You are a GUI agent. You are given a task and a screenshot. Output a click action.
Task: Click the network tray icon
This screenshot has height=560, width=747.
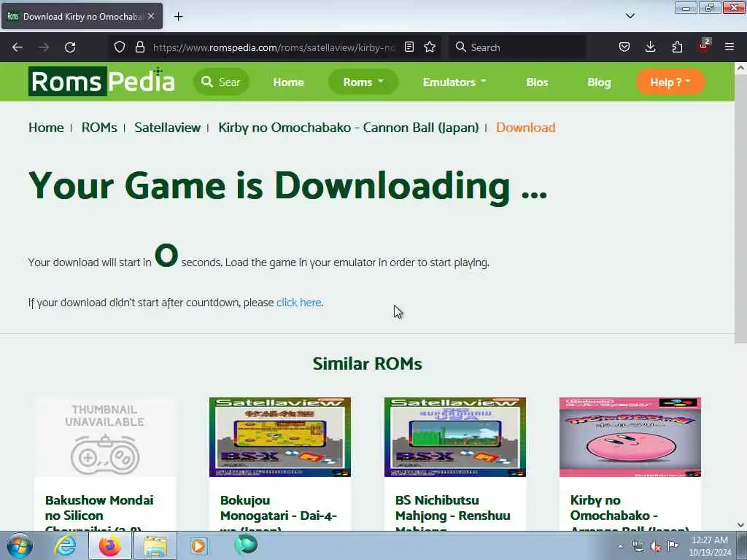click(x=638, y=547)
